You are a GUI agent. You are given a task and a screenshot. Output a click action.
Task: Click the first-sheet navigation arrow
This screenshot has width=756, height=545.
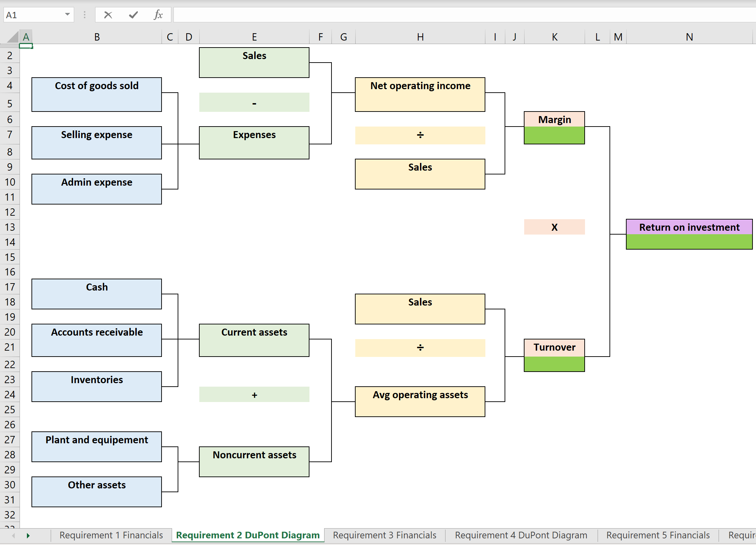(13, 535)
